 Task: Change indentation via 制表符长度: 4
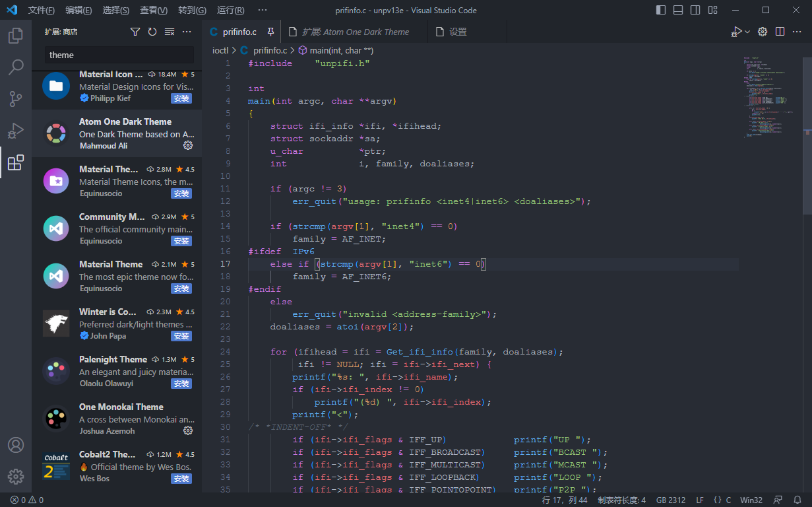point(621,500)
